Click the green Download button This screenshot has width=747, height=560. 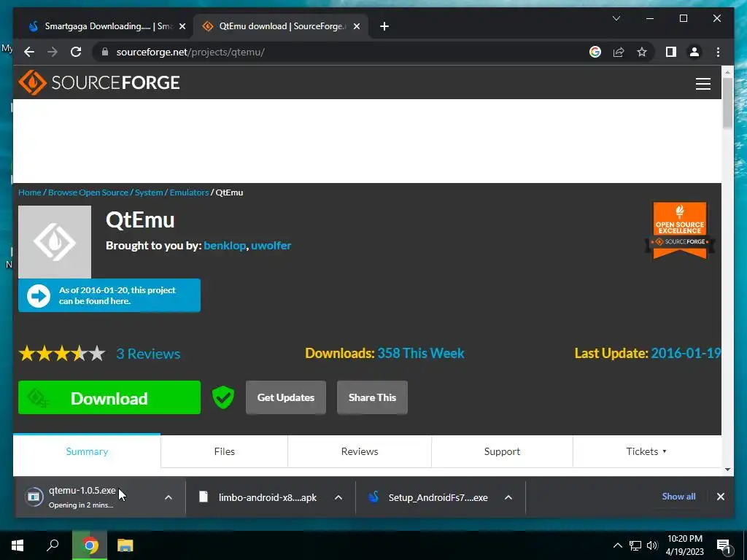pyautogui.click(x=109, y=397)
